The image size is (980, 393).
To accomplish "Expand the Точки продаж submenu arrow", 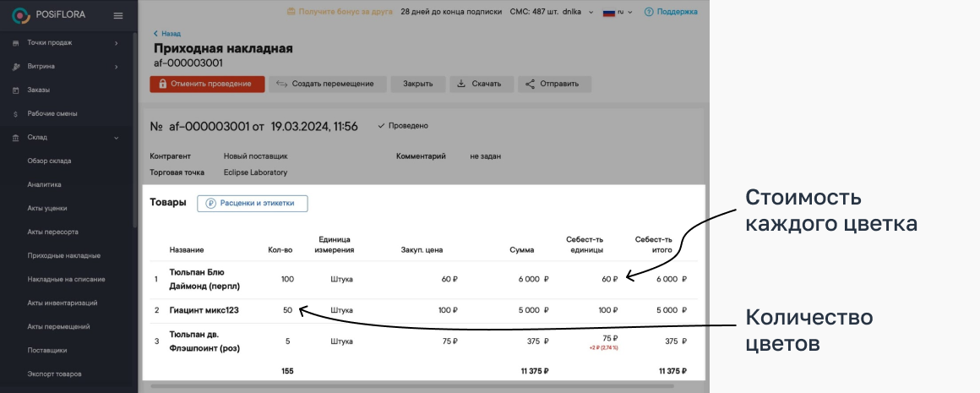I will pyautogui.click(x=117, y=42).
